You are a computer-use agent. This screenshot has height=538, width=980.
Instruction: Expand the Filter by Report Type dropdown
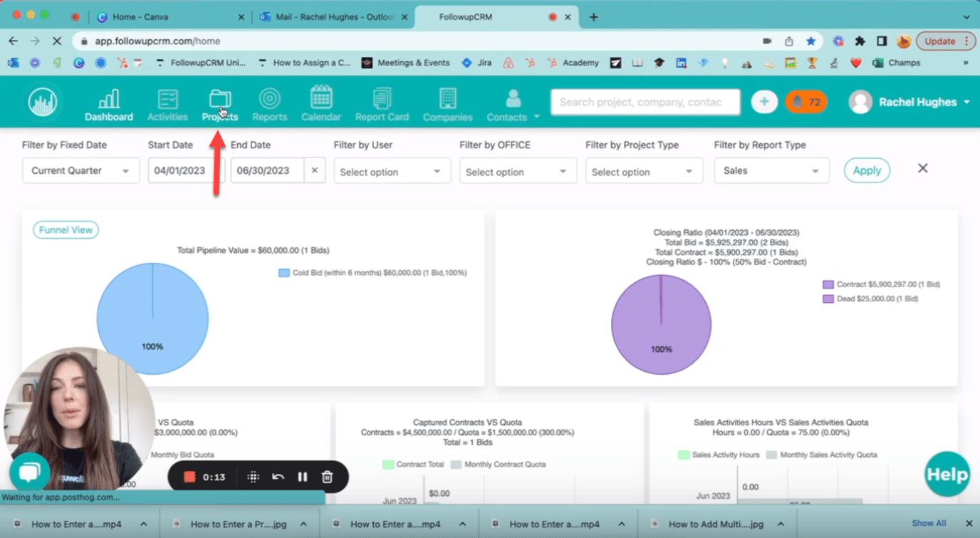point(771,171)
